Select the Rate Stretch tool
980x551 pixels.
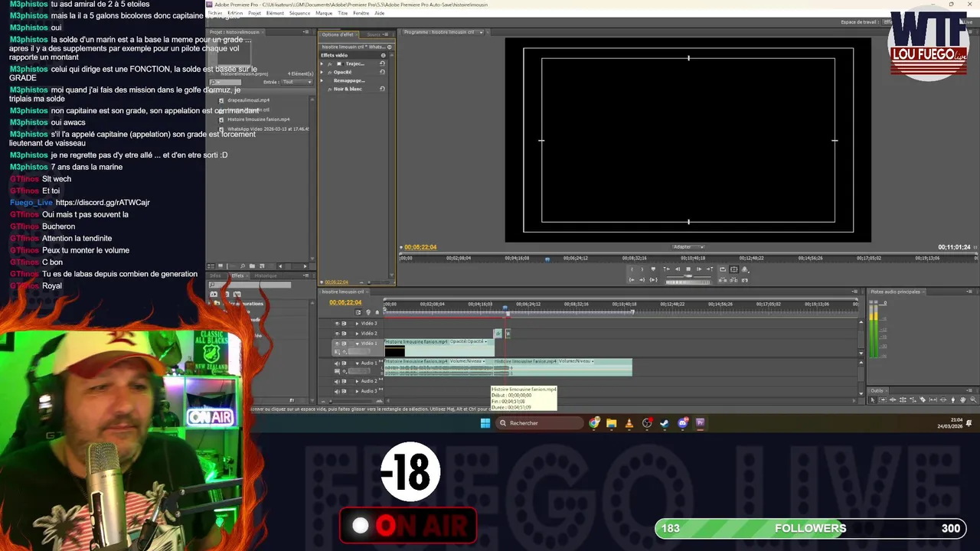(x=913, y=399)
